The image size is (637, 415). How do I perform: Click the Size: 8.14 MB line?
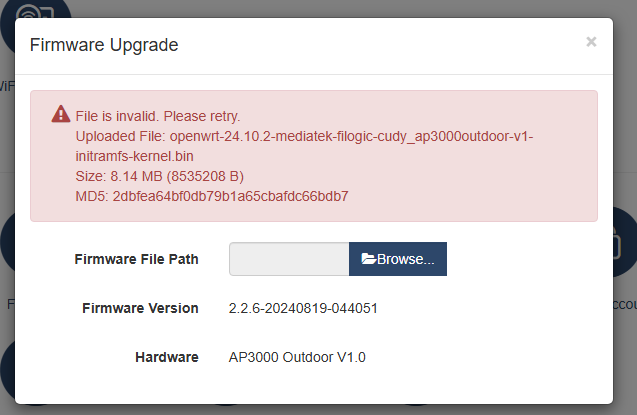point(160,176)
